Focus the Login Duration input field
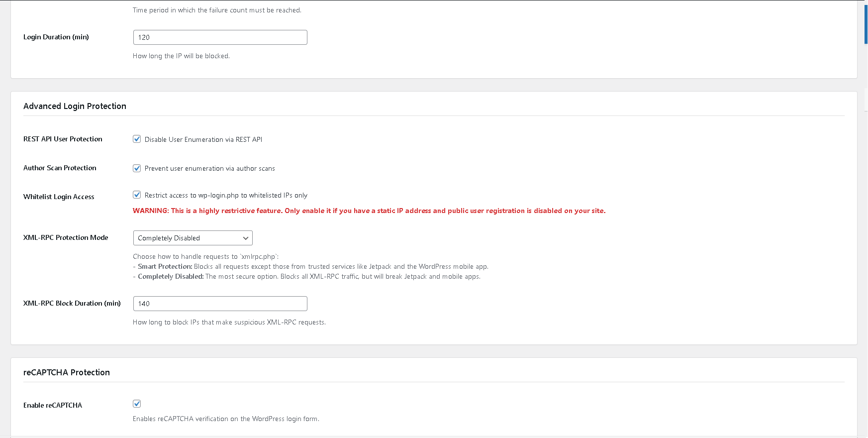 point(220,37)
